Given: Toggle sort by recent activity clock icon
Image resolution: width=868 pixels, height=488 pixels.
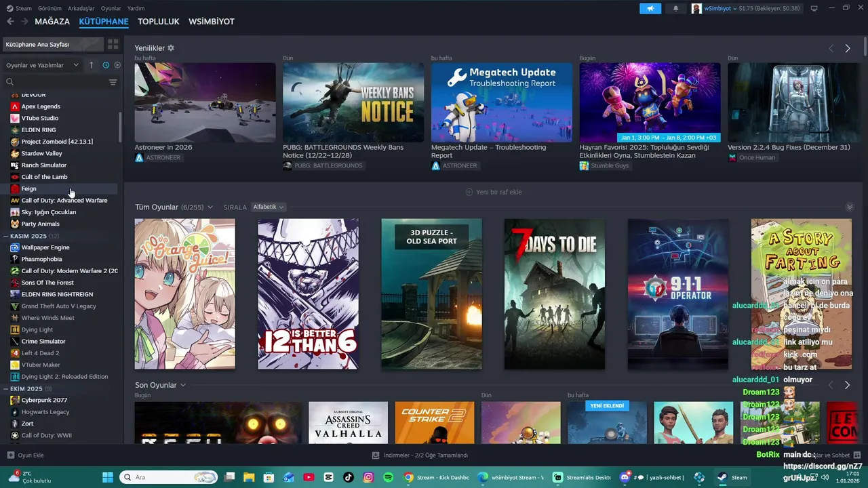Looking at the screenshot, I should [x=106, y=65].
